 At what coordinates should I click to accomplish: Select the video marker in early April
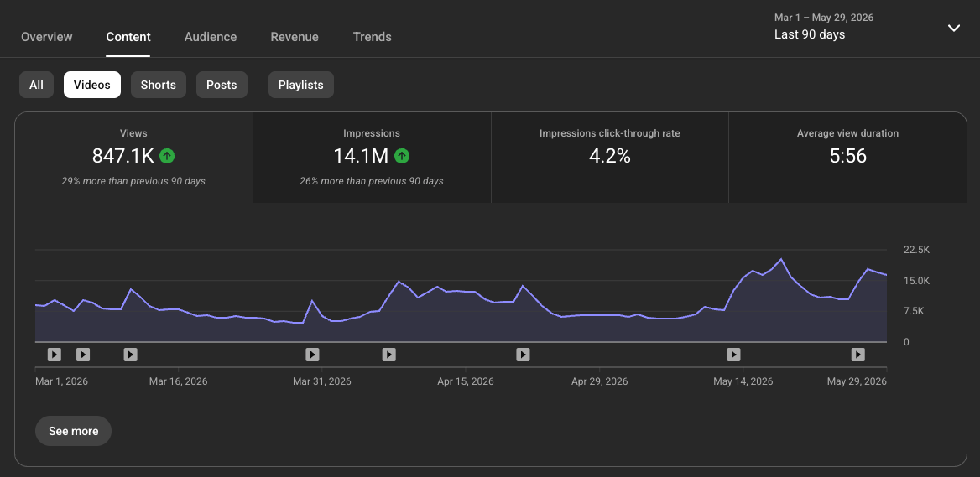tap(388, 355)
